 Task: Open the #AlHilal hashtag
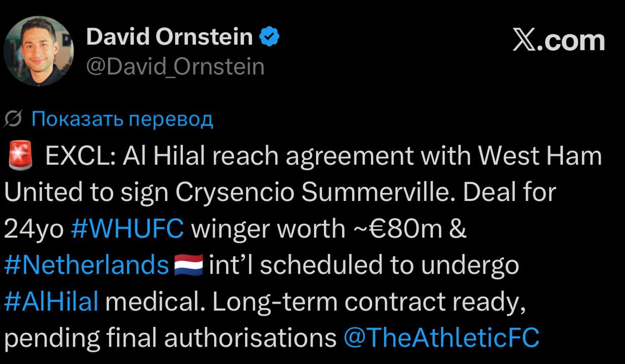51,301
